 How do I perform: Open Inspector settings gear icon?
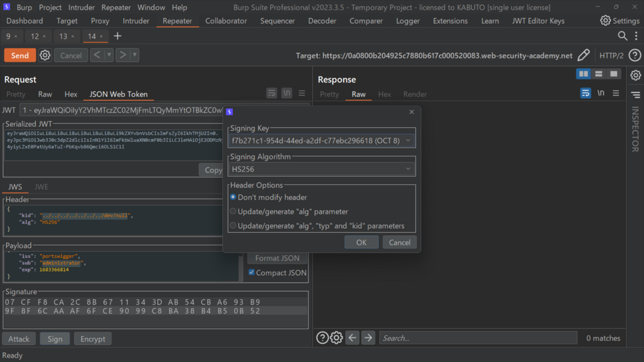[x=635, y=75]
